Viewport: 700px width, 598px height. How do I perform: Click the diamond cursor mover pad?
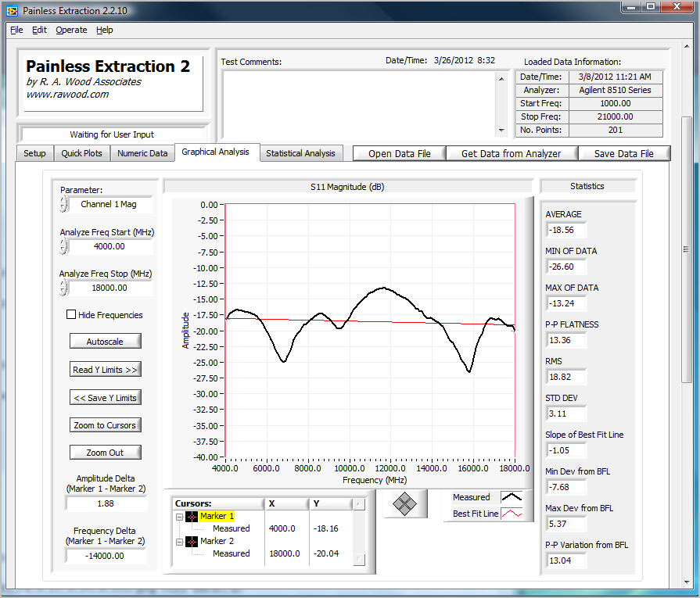[404, 504]
